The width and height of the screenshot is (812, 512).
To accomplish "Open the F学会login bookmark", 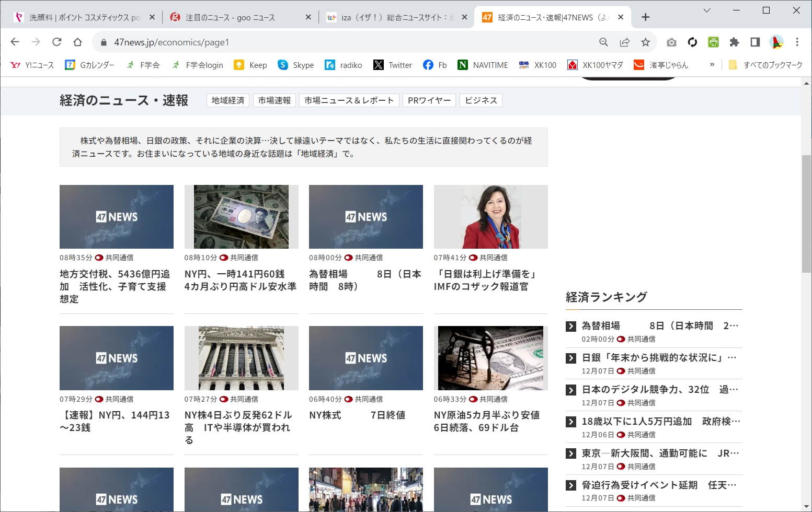I will (197, 65).
